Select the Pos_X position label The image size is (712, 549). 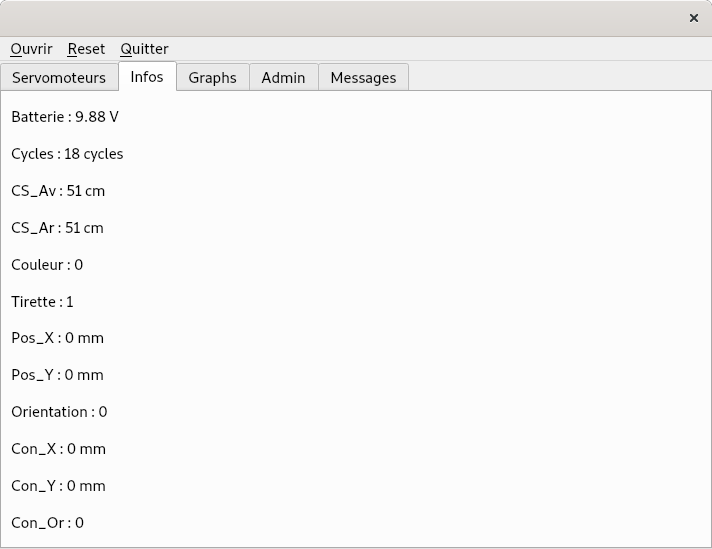point(58,338)
